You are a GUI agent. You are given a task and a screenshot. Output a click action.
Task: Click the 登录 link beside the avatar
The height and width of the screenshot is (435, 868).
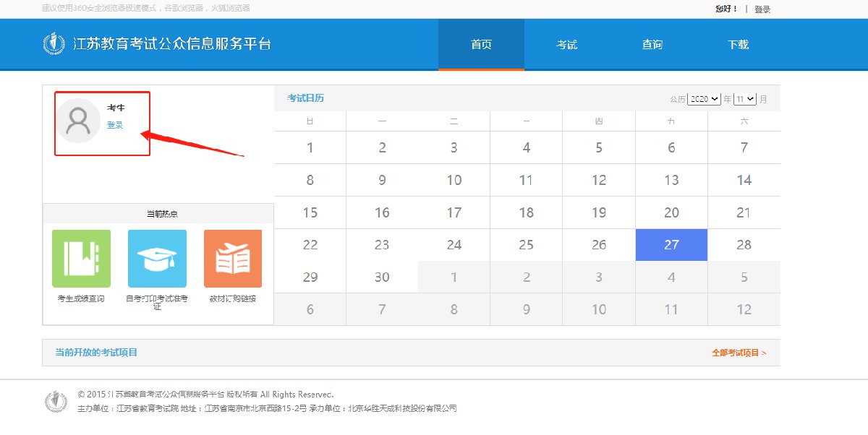coord(115,125)
